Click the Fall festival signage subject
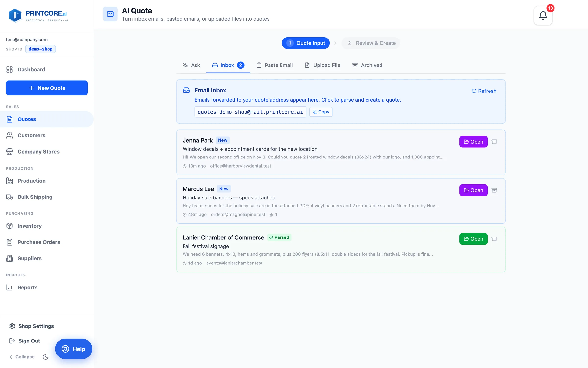 coord(206,246)
